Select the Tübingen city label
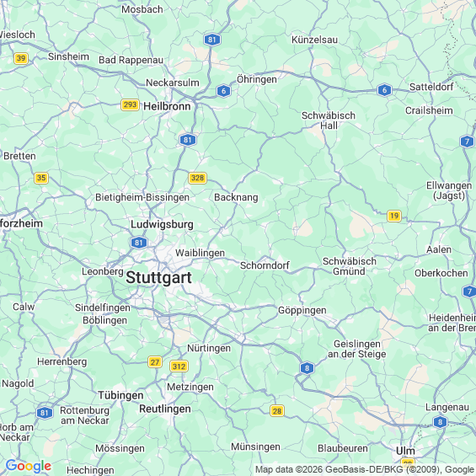Screen dimensions: 476x476 click(120, 395)
